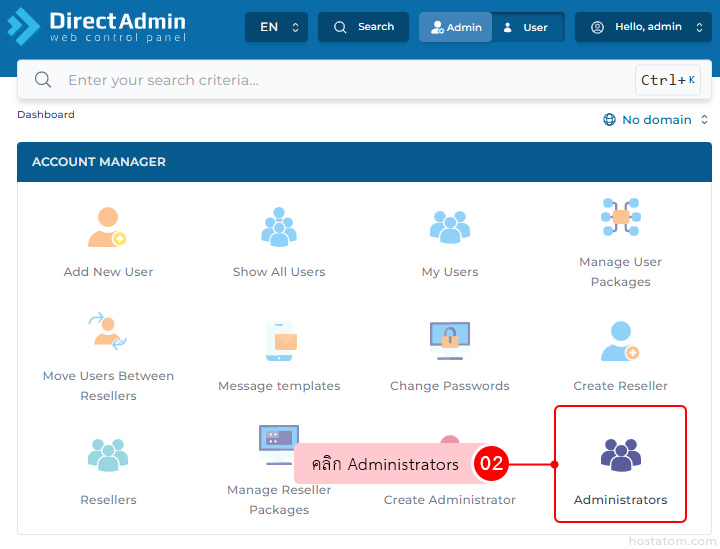This screenshot has height=549, width=720.
Task: Click the DirectAdmin logo
Action: point(97,27)
